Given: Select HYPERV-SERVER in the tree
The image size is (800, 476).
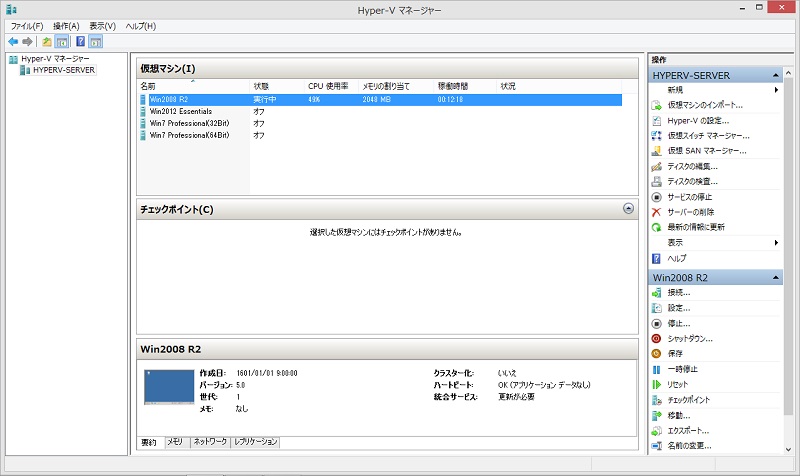Looking at the screenshot, I should [64, 70].
